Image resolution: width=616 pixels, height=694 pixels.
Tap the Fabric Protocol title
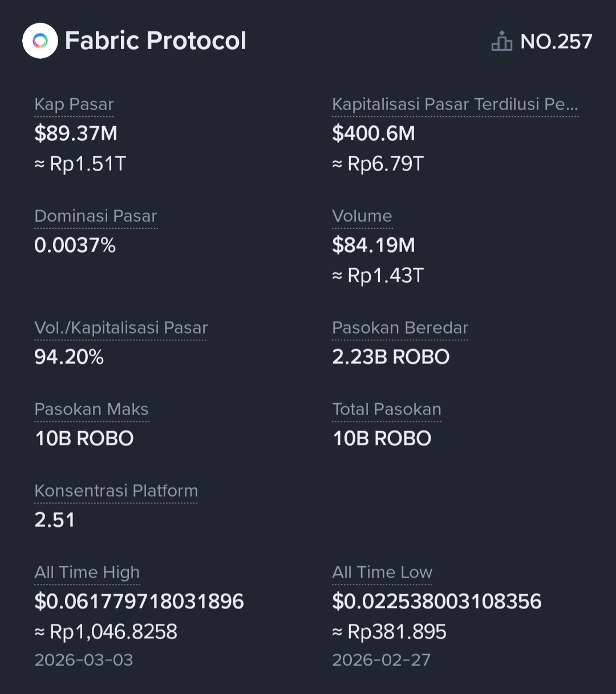(155, 40)
